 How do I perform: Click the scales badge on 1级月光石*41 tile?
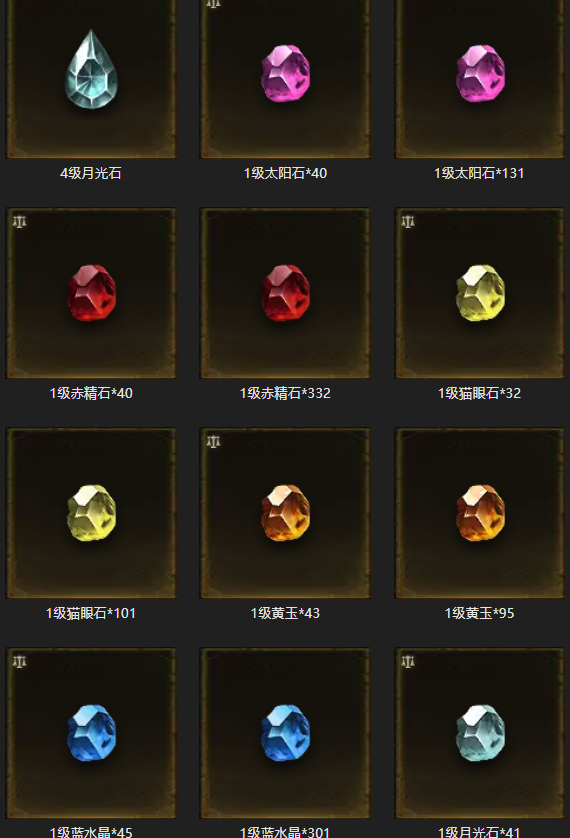pyautogui.click(x=408, y=662)
